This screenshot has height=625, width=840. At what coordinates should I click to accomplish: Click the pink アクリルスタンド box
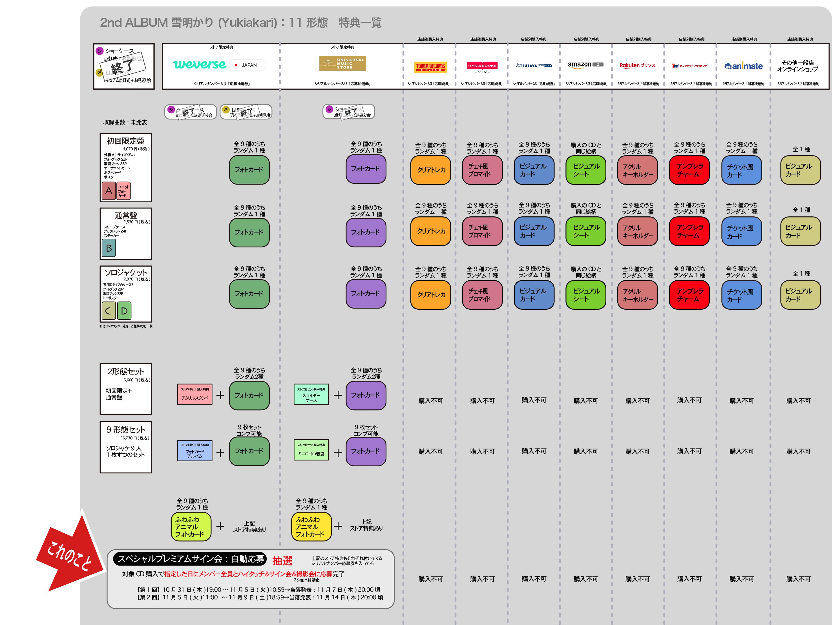click(x=195, y=394)
